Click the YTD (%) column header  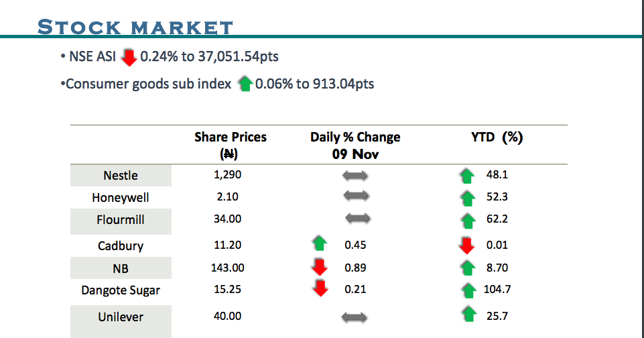coord(497,137)
